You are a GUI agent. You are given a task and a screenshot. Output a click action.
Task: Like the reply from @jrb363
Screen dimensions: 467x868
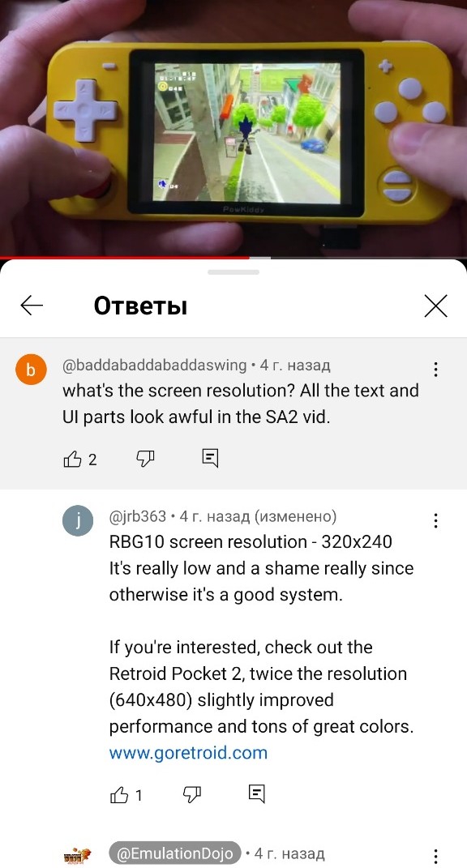coord(119,796)
